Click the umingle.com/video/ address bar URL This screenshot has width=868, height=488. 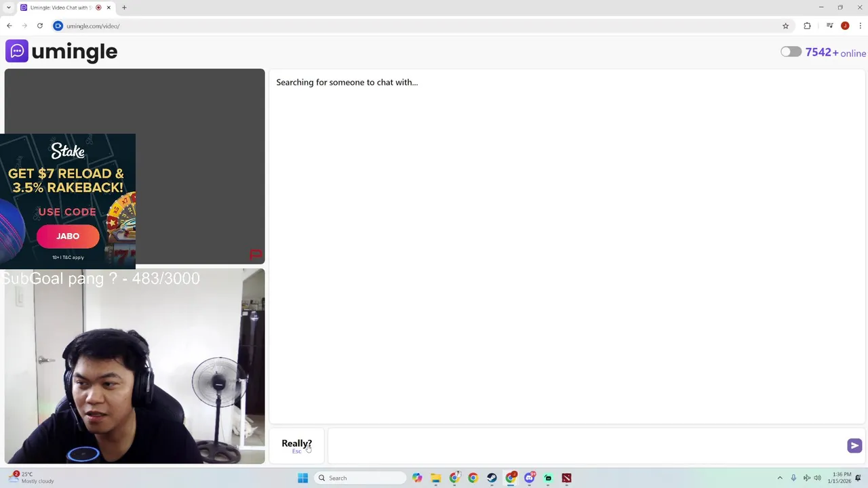click(x=93, y=26)
